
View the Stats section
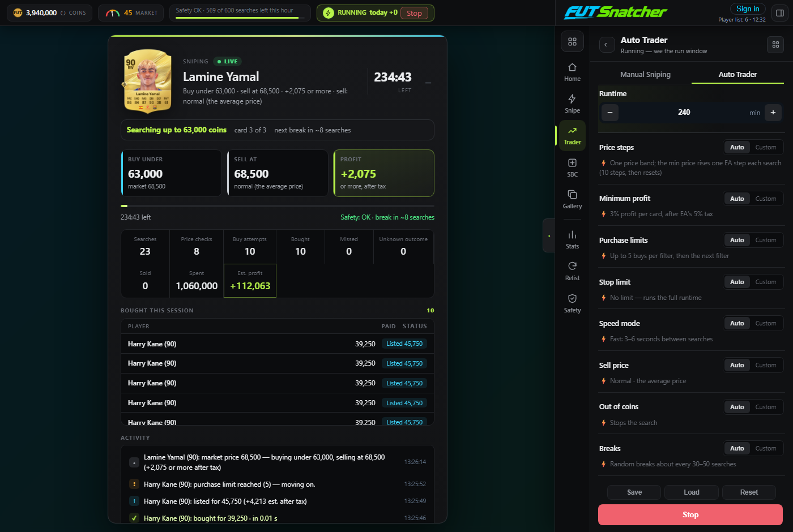pyautogui.click(x=572, y=239)
